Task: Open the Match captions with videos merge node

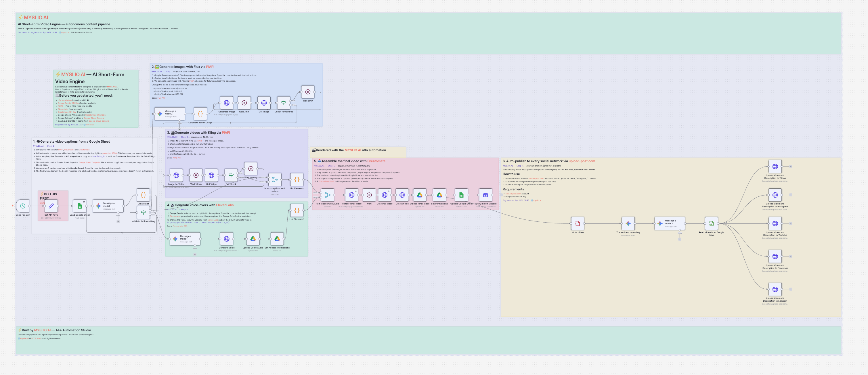Action: [275, 179]
